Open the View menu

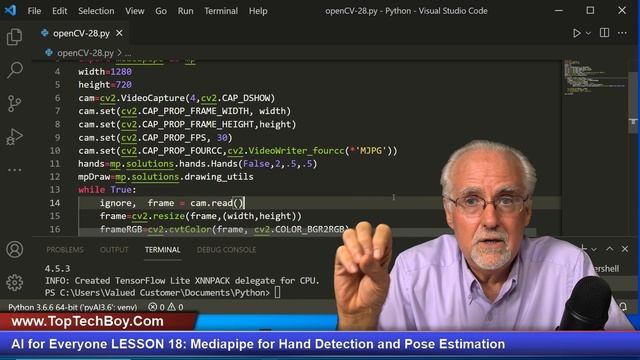(x=135, y=11)
